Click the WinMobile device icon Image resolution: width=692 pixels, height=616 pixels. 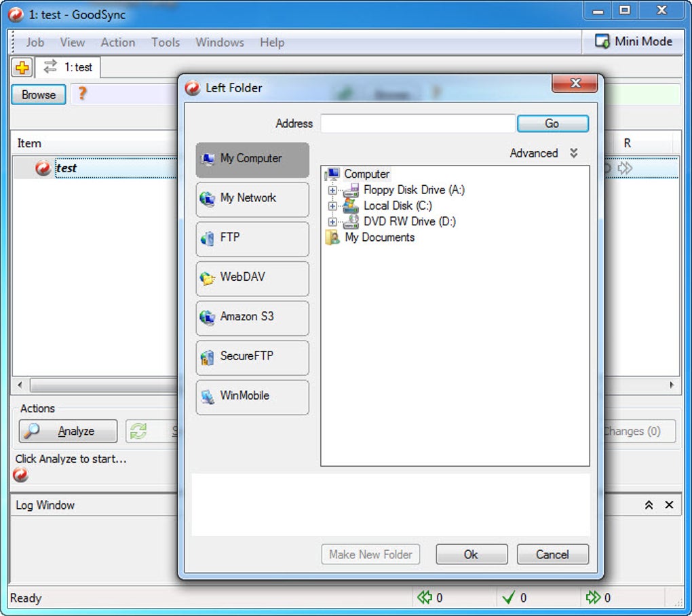208,397
